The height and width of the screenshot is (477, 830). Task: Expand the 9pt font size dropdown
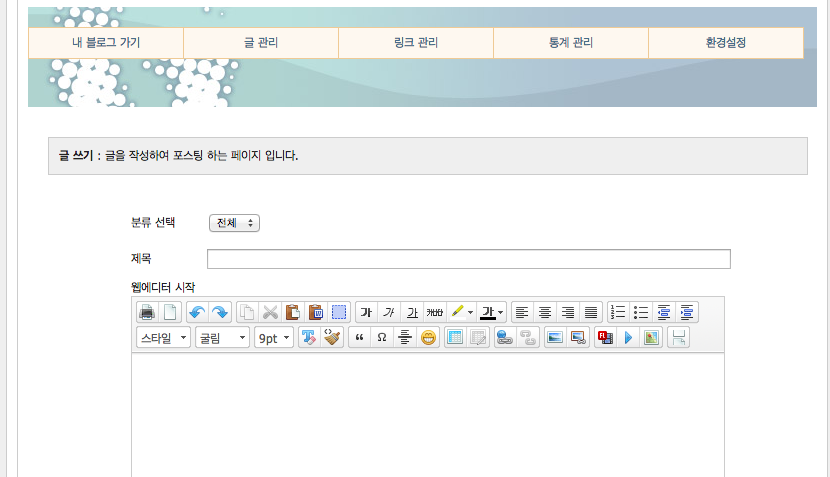(274, 338)
